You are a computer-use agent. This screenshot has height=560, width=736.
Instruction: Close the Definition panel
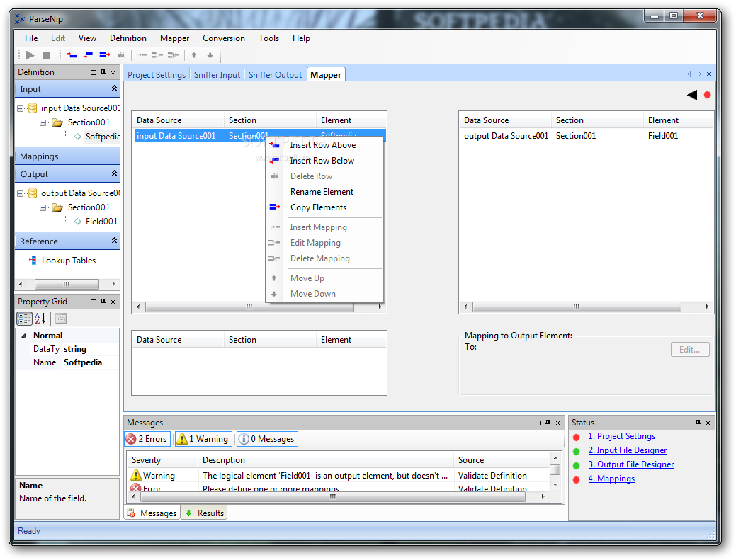[113, 72]
